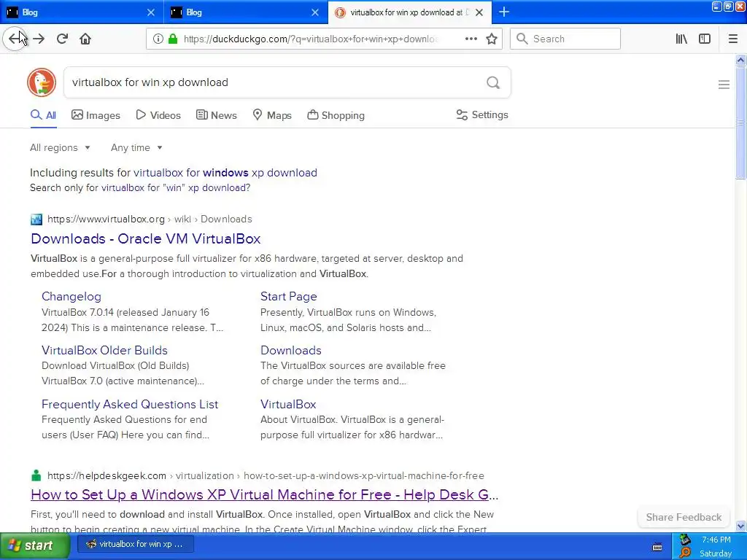
Task: Select the Firefox taskbar window button
Action: [x=136, y=544]
